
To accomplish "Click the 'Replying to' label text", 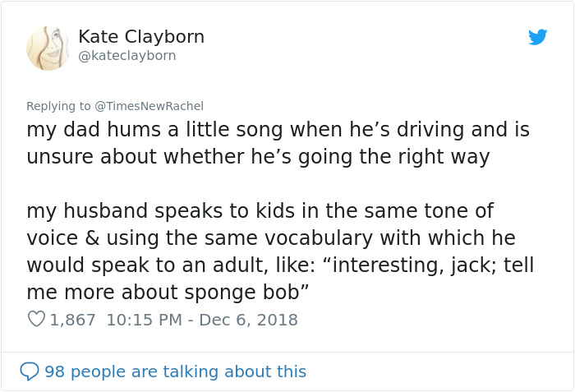I will 58,105.
